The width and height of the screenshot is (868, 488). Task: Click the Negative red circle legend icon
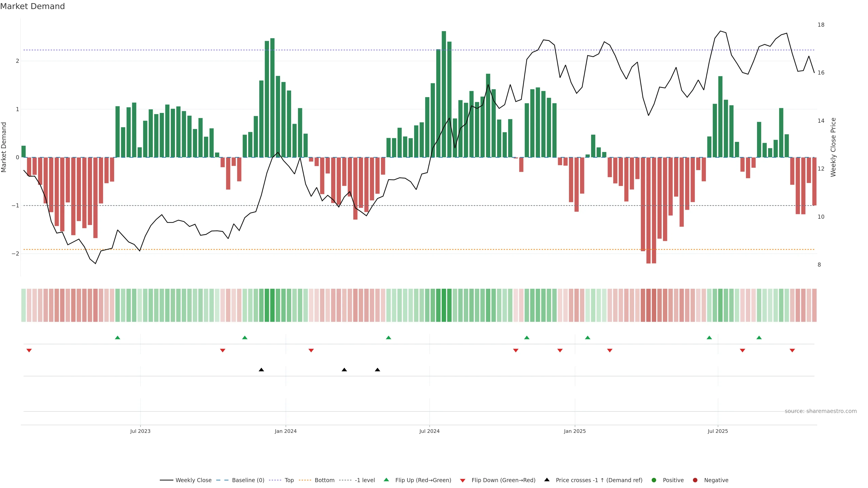(x=695, y=480)
